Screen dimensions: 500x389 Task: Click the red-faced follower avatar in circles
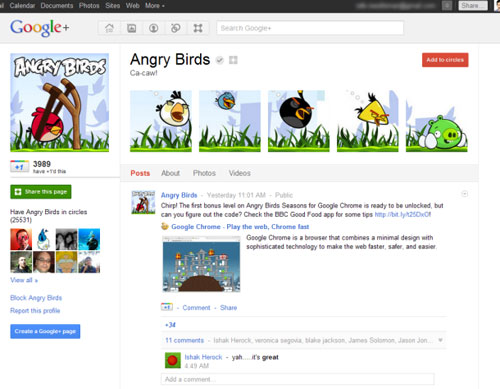21,239
